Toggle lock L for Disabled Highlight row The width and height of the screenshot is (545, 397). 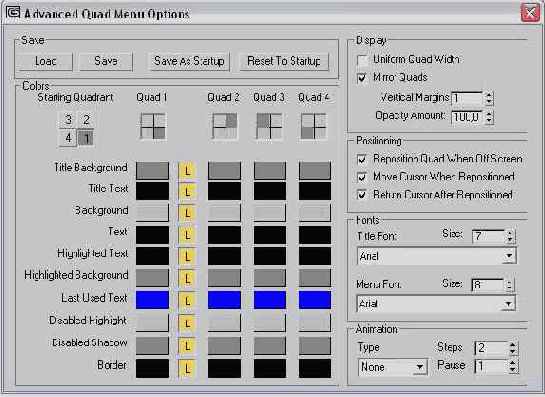187,323
